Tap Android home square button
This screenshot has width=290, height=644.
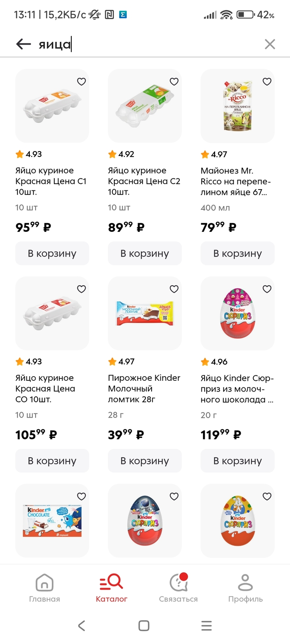tap(144, 625)
